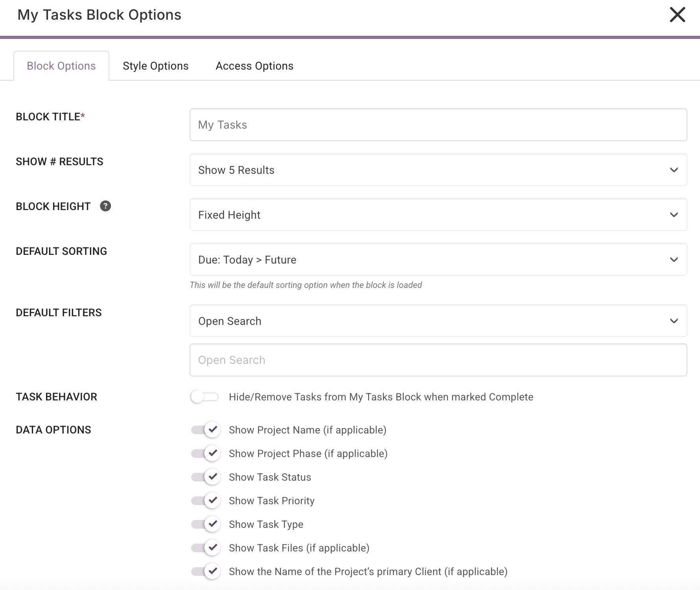Disable Show Task Priority option

[x=205, y=501]
